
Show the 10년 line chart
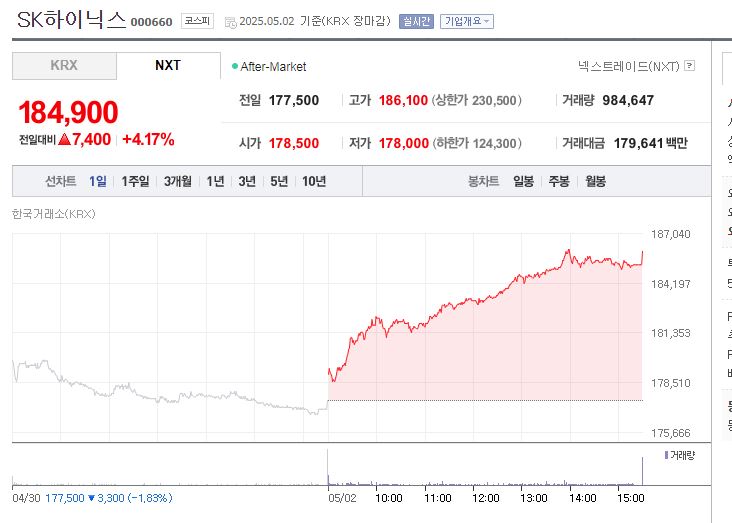314,181
